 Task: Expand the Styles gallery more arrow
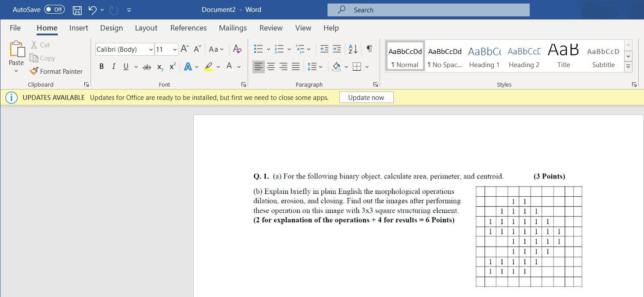coord(629,67)
